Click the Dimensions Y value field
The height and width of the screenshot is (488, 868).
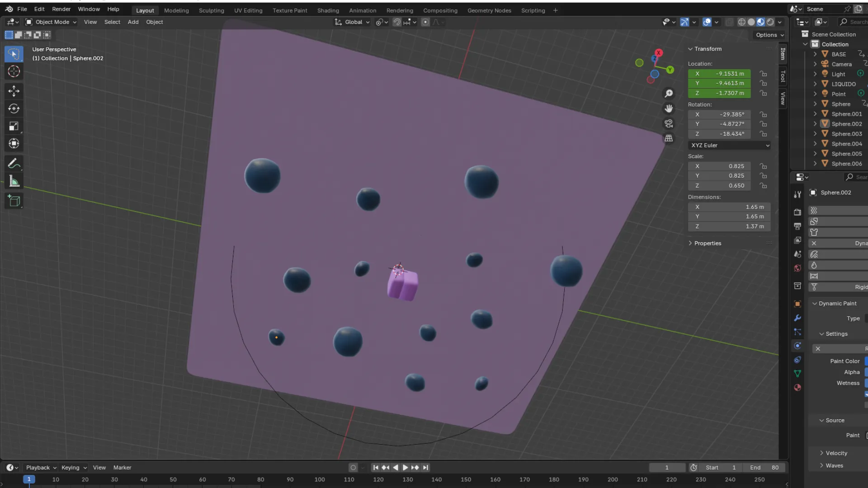tap(729, 216)
